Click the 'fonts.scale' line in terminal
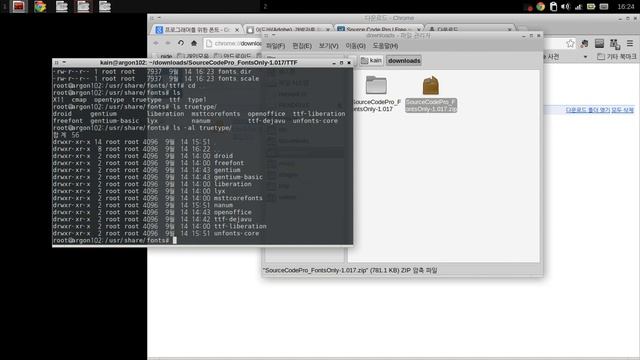Viewport: 640px width, 360px height. 156,78
